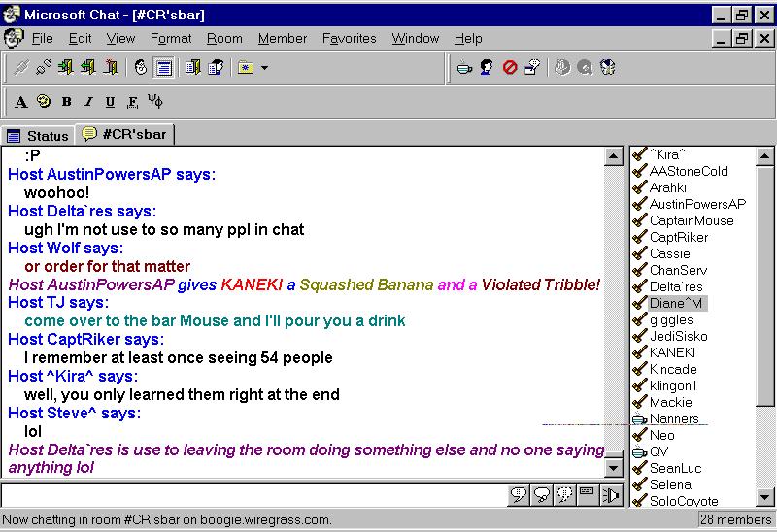Select member KANEKI in the list

672,352
